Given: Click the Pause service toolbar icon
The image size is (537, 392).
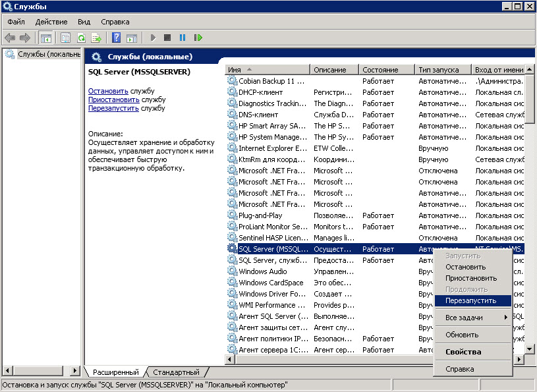Looking at the screenshot, I should pos(183,38).
